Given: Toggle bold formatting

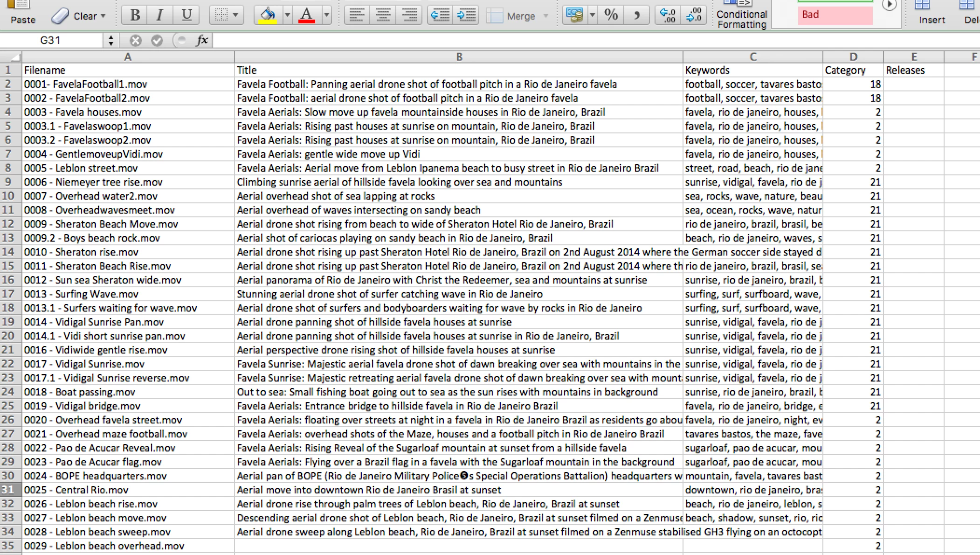Looking at the screenshot, I should 135,15.
